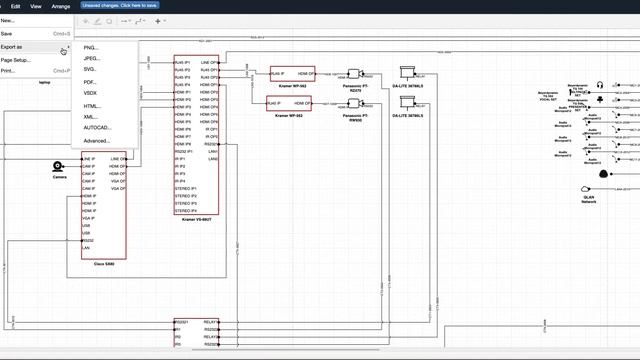Click the Kramer VS-88UT label text
This screenshot has width=640, height=360.
point(196,220)
